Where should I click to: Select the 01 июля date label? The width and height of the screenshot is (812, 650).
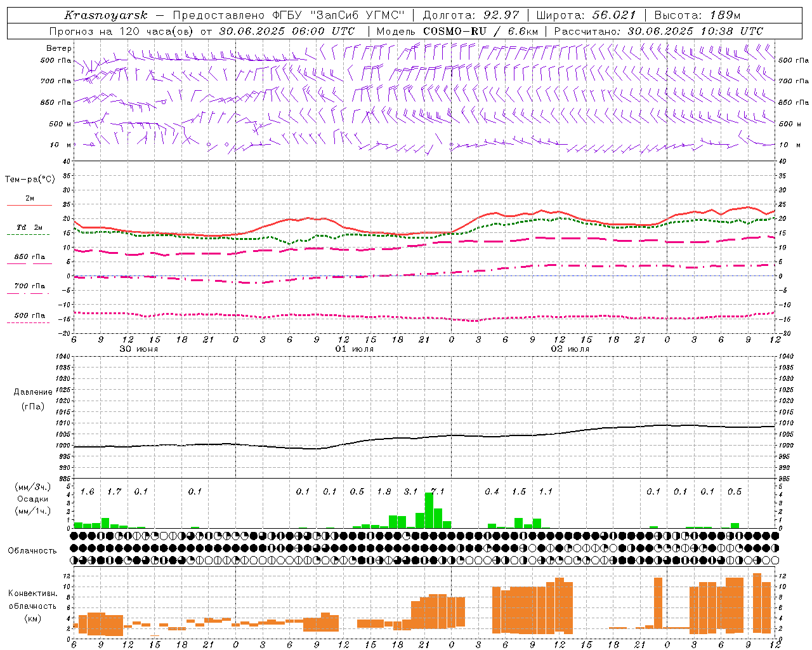355,349
